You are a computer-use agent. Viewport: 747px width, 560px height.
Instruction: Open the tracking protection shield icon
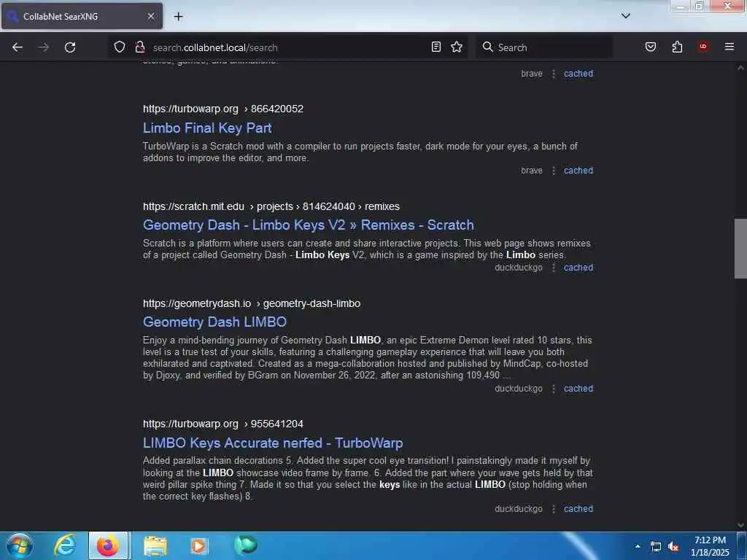pos(120,47)
